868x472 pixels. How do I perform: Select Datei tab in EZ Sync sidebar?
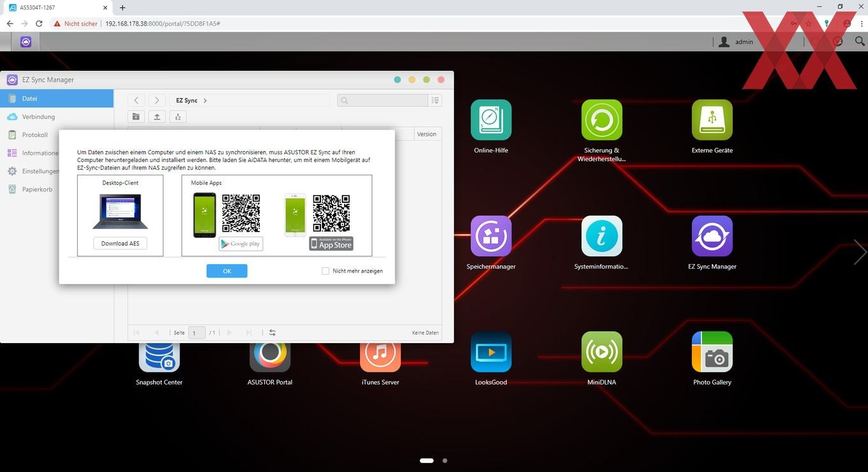pyautogui.click(x=57, y=99)
